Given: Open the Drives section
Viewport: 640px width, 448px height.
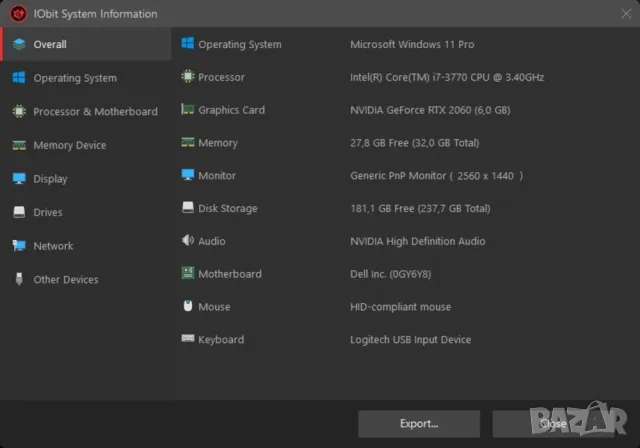Looking at the screenshot, I should click(86, 212).
